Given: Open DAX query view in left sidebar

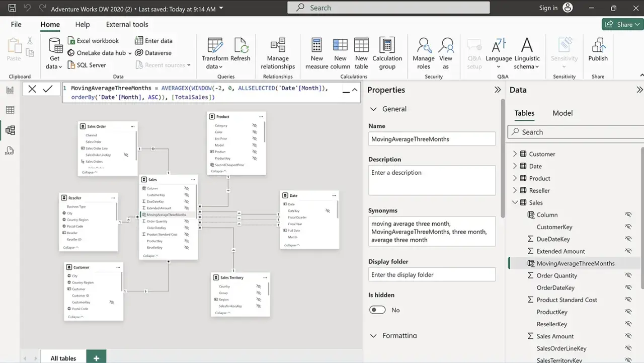Looking at the screenshot, I should tap(10, 151).
